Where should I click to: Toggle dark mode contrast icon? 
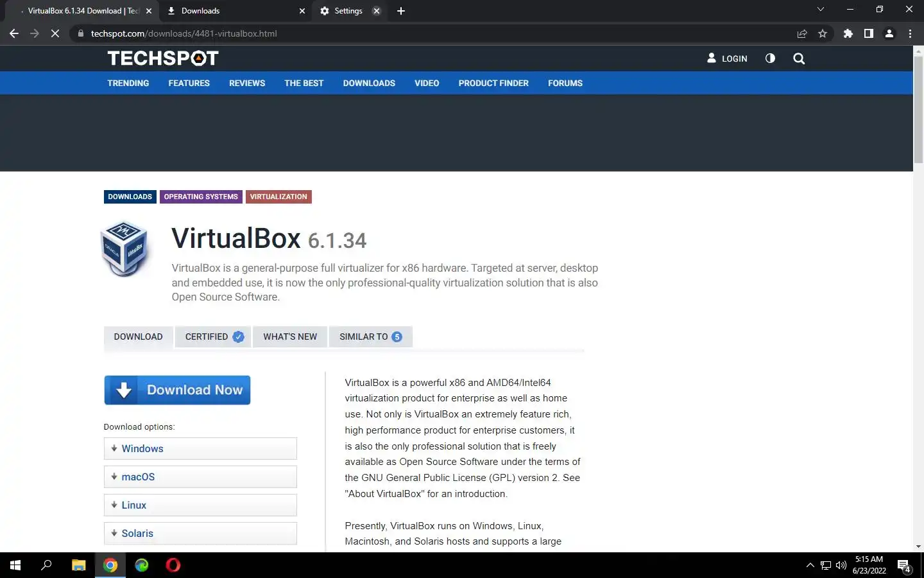pyautogui.click(x=770, y=58)
